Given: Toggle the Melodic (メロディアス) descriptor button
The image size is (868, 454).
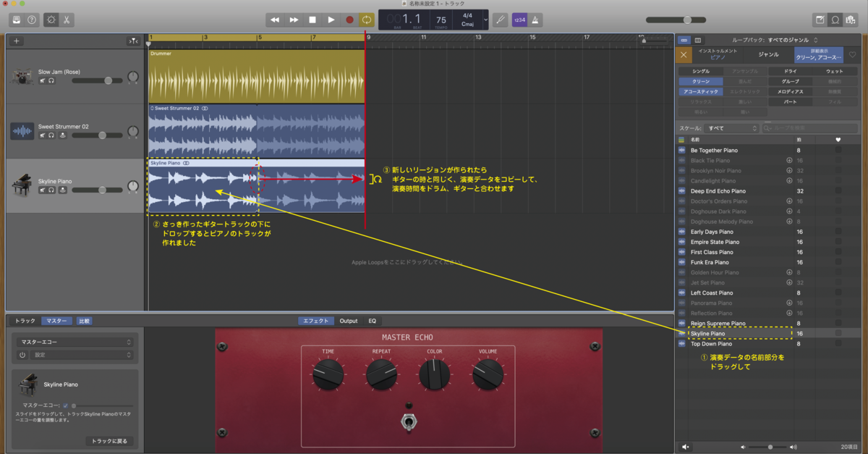Looking at the screenshot, I should click(x=789, y=92).
